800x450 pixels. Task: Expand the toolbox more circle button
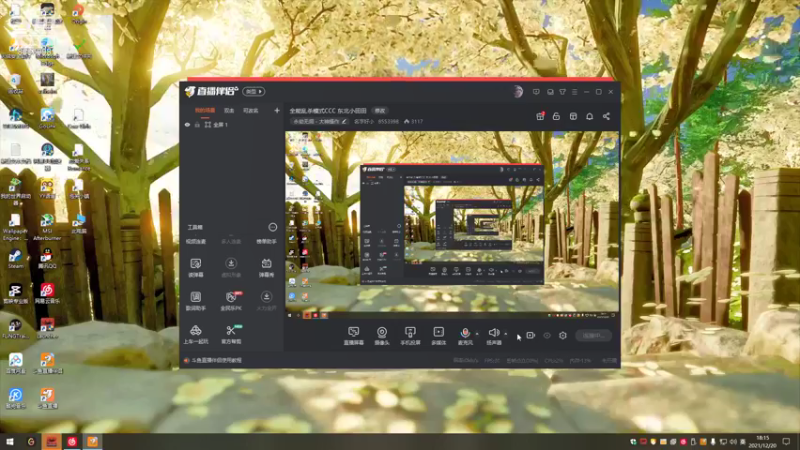click(x=272, y=227)
